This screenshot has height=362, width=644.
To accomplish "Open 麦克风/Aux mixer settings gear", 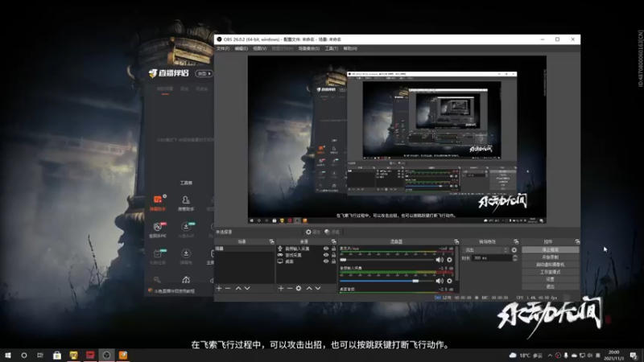I will 450,260.
